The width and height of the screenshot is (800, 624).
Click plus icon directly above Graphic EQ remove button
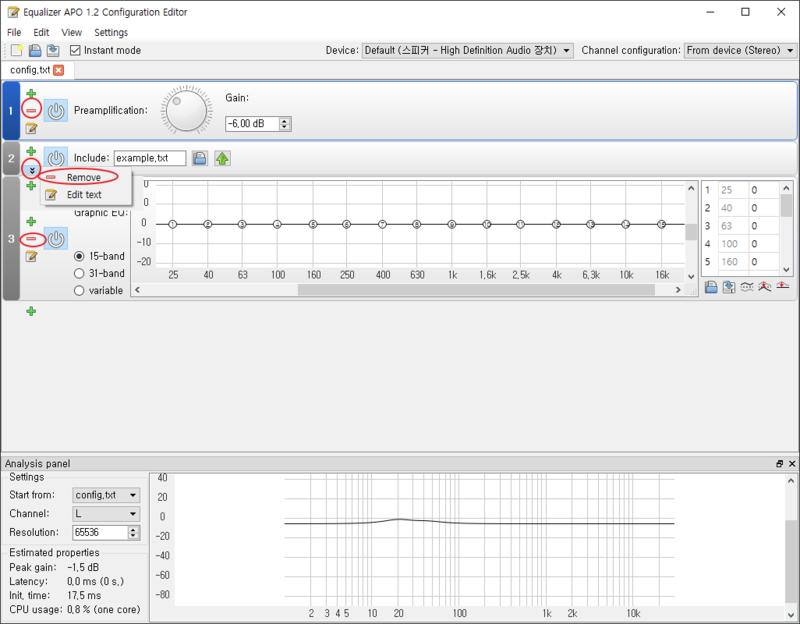click(x=31, y=221)
